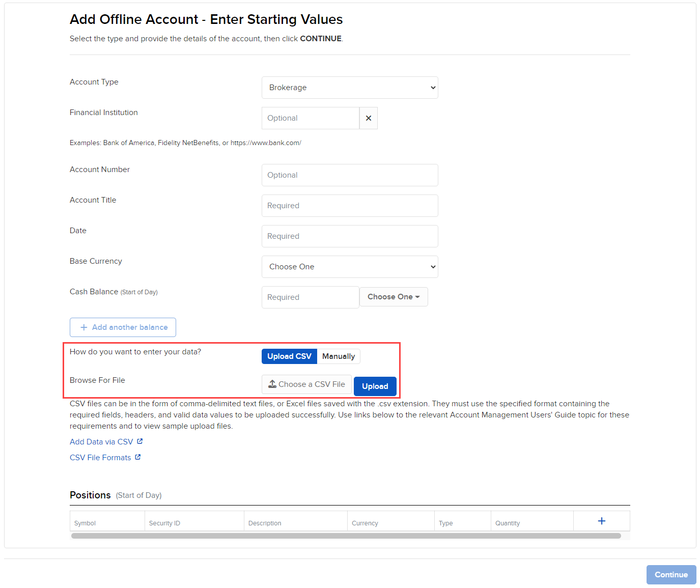The image size is (700, 588).
Task: Select Upload CSV as data entry mode
Action: click(289, 356)
